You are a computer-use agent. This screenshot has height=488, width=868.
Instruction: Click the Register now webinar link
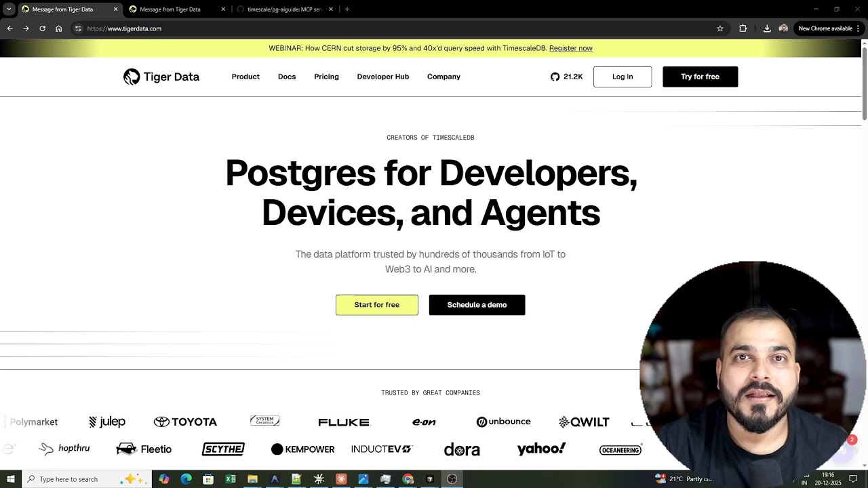[571, 48]
